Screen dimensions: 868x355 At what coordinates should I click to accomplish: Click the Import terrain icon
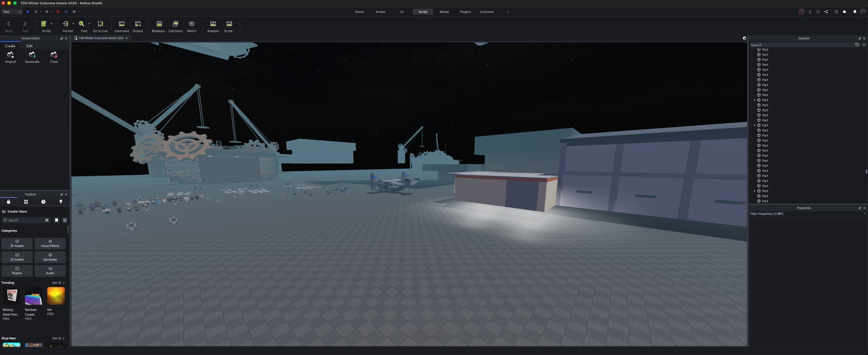click(x=10, y=55)
